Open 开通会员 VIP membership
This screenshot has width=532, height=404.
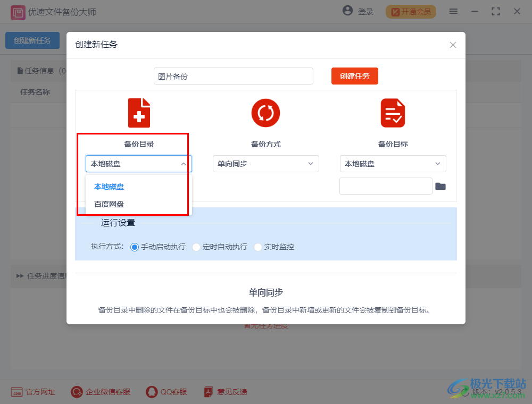pyautogui.click(x=410, y=11)
